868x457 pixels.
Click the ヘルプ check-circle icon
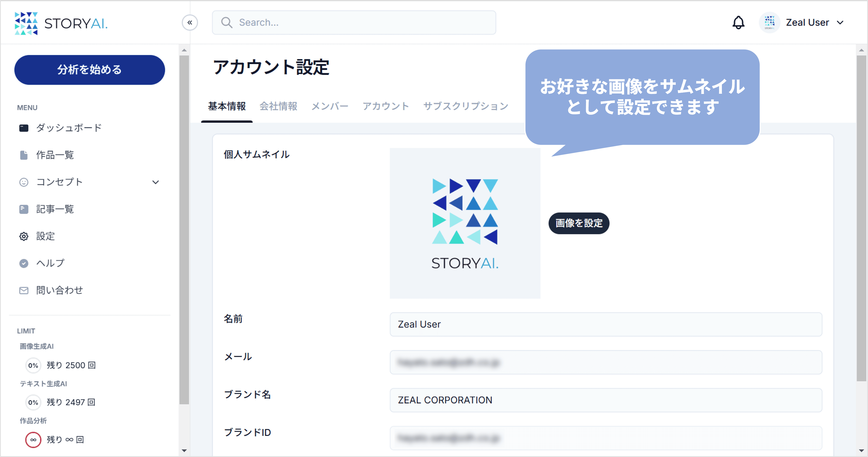tap(23, 263)
